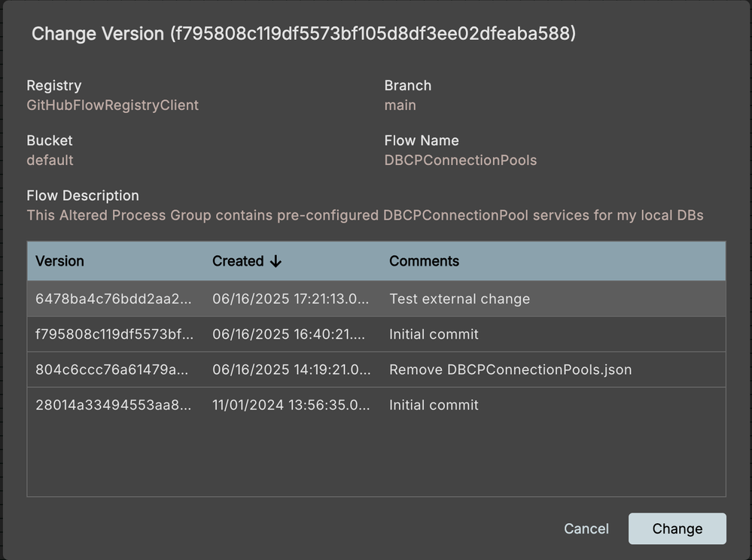Viewport: 752px width, 560px height.
Task: Click the Flow Description text
Action: (365, 215)
